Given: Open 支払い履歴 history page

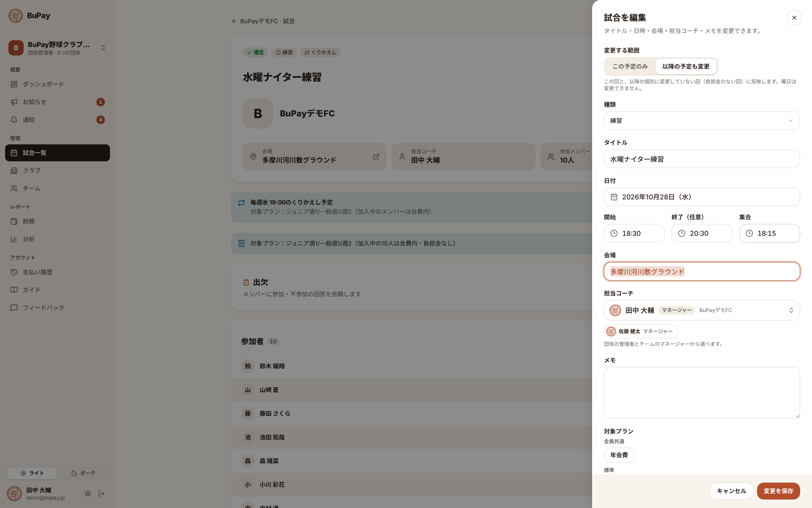Looking at the screenshot, I should click(x=57, y=272).
